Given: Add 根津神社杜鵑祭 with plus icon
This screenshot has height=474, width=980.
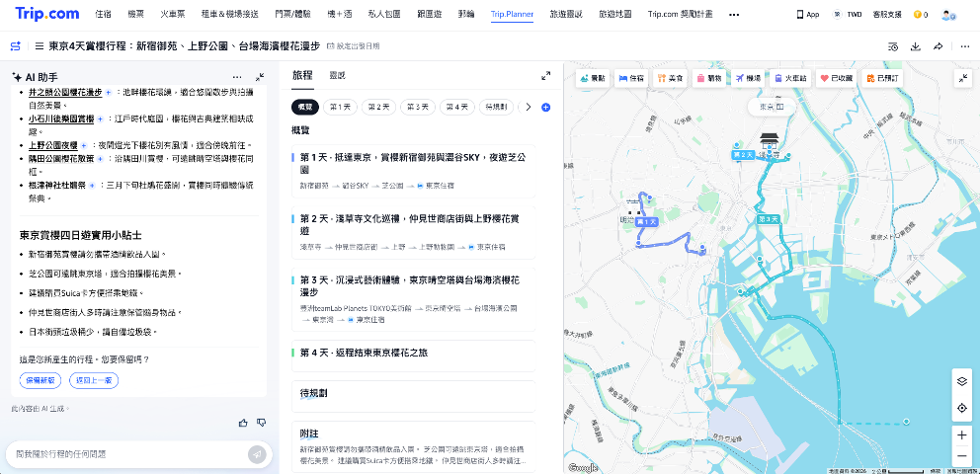Looking at the screenshot, I should tap(92, 186).
